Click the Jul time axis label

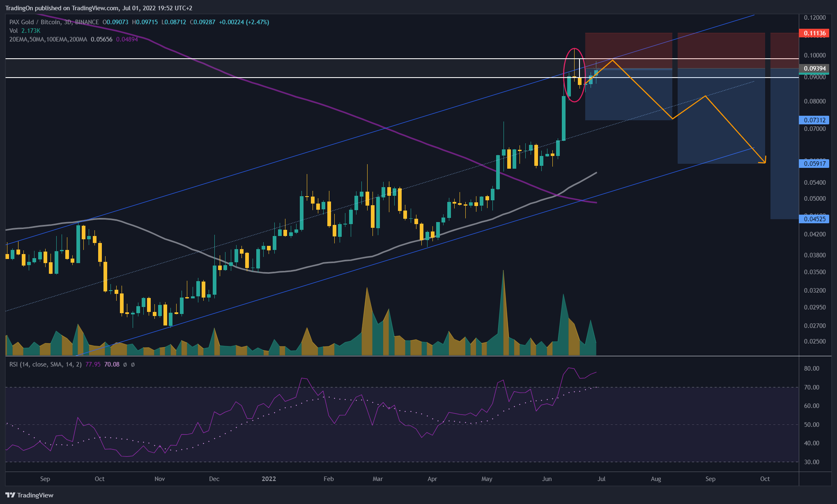tap(601, 479)
